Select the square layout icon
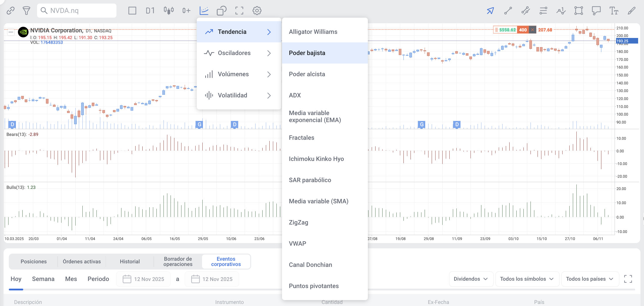Image resolution: width=644 pixels, height=306 pixels. click(x=132, y=11)
